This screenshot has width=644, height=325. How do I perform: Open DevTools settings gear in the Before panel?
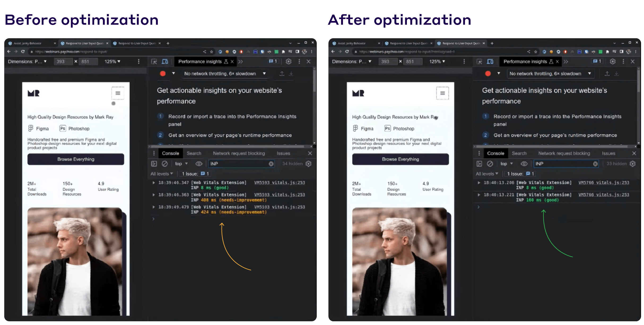[289, 62]
